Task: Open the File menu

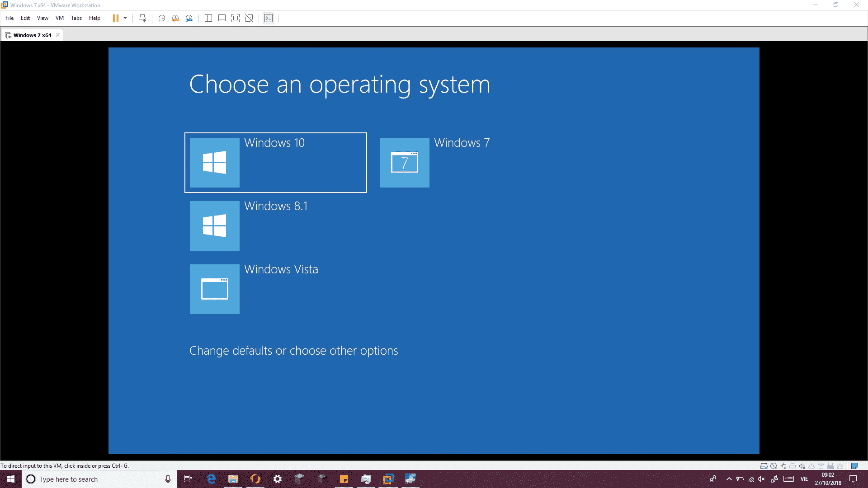Action: coord(9,18)
